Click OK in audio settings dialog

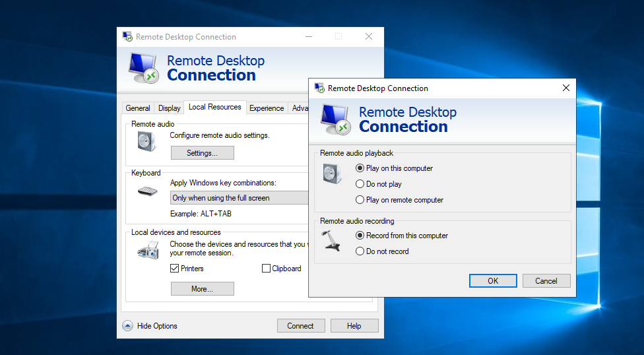point(493,280)
